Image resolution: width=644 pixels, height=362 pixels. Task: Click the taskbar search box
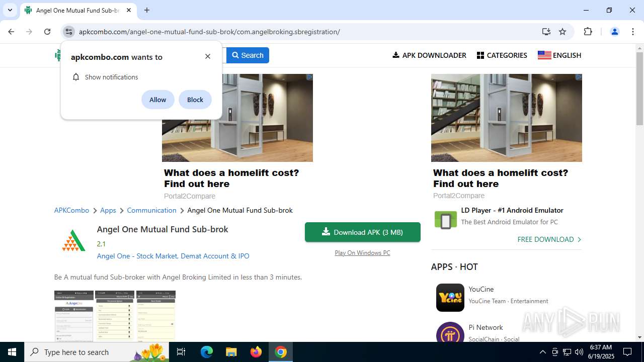[97, 352]
